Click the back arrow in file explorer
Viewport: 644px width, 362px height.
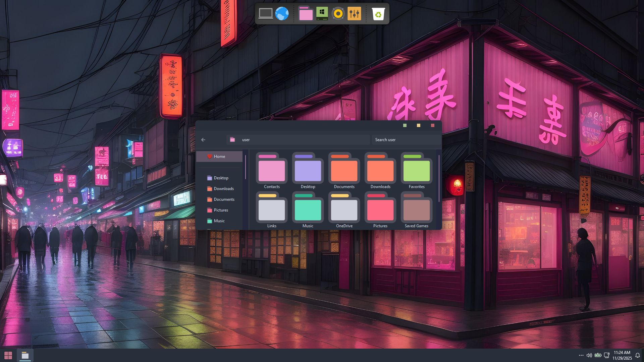[x=203, y=140]
